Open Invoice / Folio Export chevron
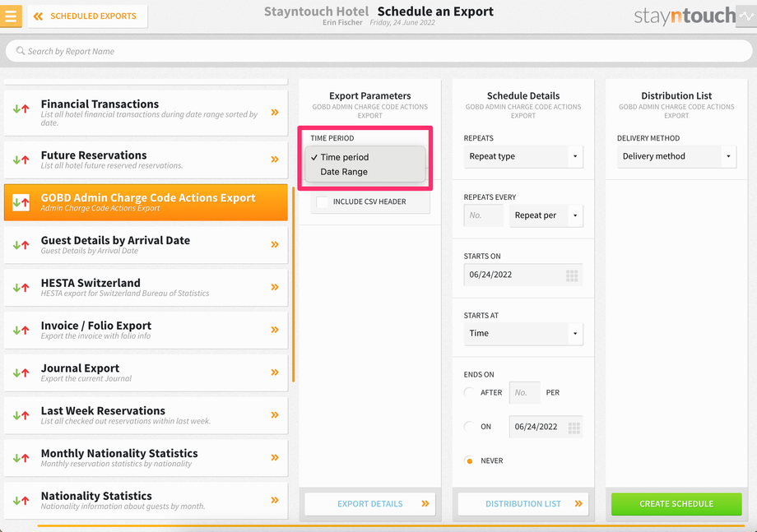 click(x=275, y=330)
